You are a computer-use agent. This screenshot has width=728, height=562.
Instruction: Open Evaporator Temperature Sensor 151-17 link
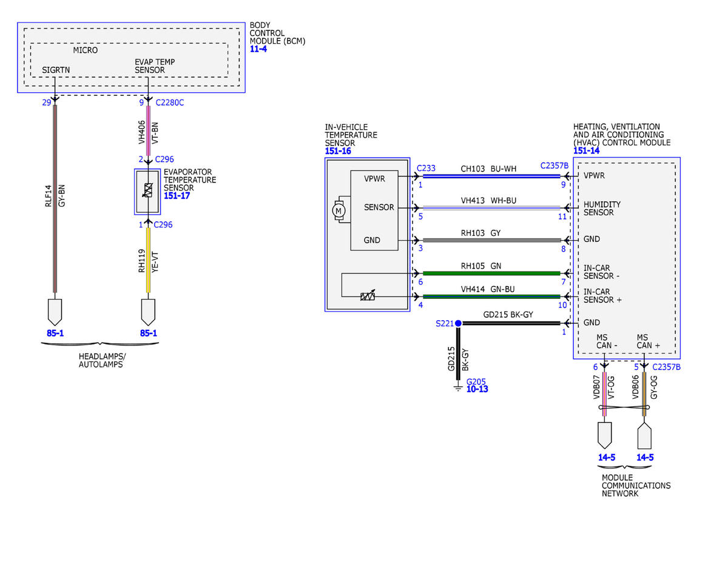click(x=175, y=196)
